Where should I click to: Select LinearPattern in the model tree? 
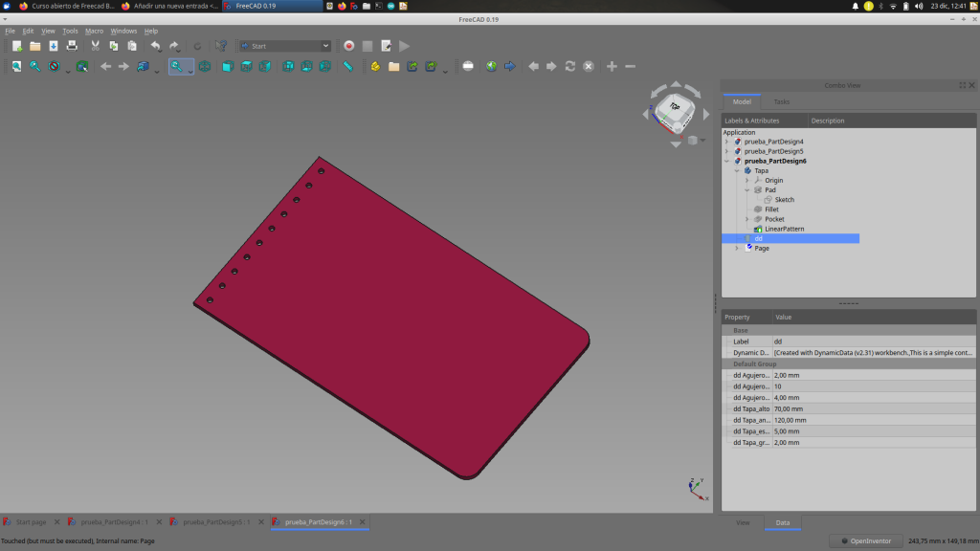click(784, 229)
